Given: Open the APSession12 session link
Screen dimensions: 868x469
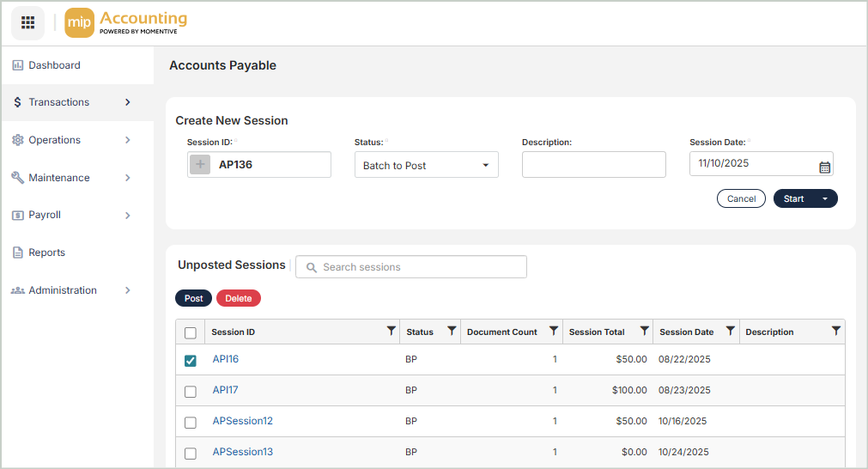Looking at the screenshot, I should pyautogui.click(x=242, y=421).
